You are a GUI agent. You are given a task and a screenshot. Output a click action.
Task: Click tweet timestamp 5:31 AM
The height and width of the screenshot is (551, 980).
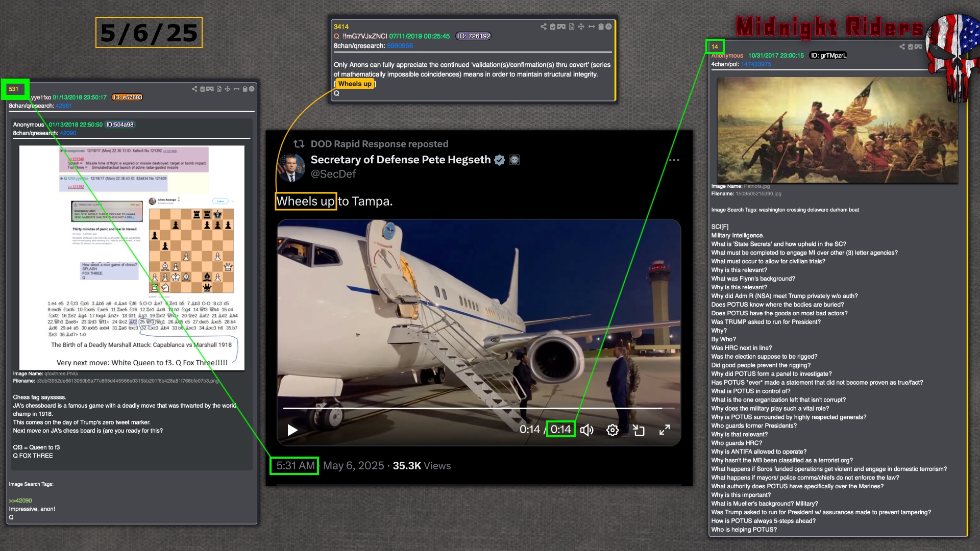click(295, 466)
